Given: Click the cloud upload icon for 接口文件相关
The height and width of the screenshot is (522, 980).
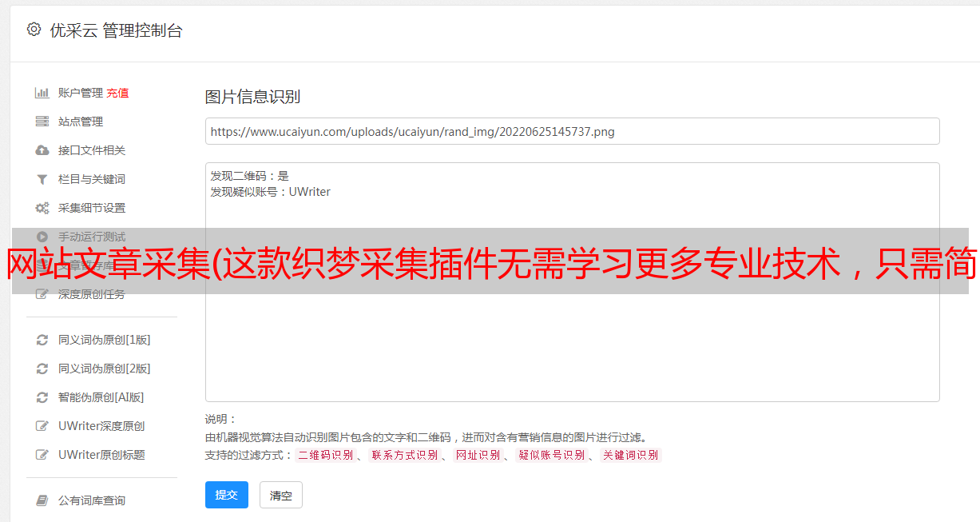Looking at the screenshot, I should (42, 150).
